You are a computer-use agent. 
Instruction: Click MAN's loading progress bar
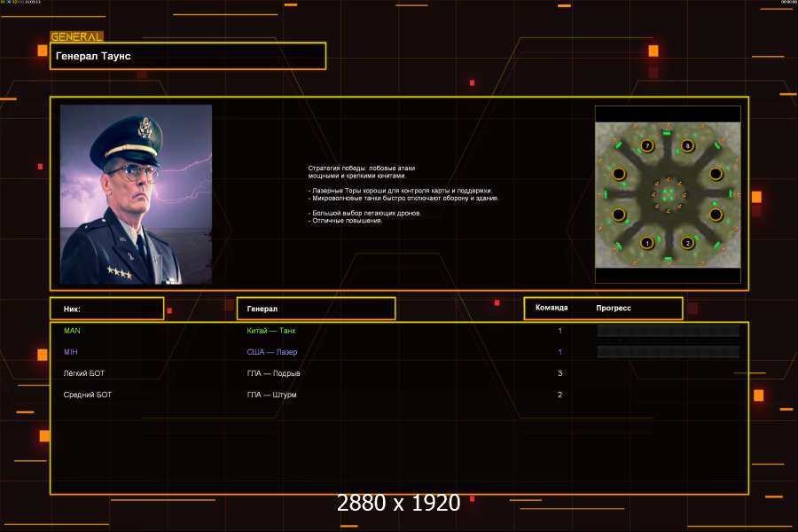(668, 331)
